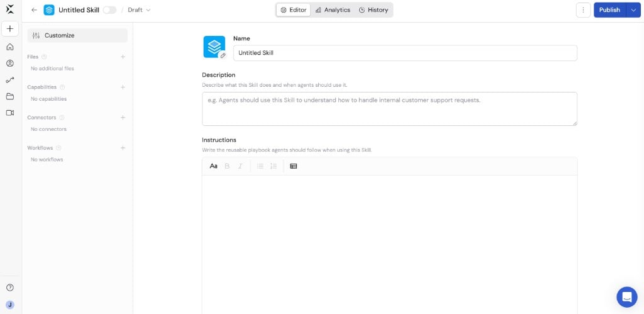The height and width of the screenshot is (314, 644).
Task: Insert a table in Instructions
Action: tap(293, 166)
